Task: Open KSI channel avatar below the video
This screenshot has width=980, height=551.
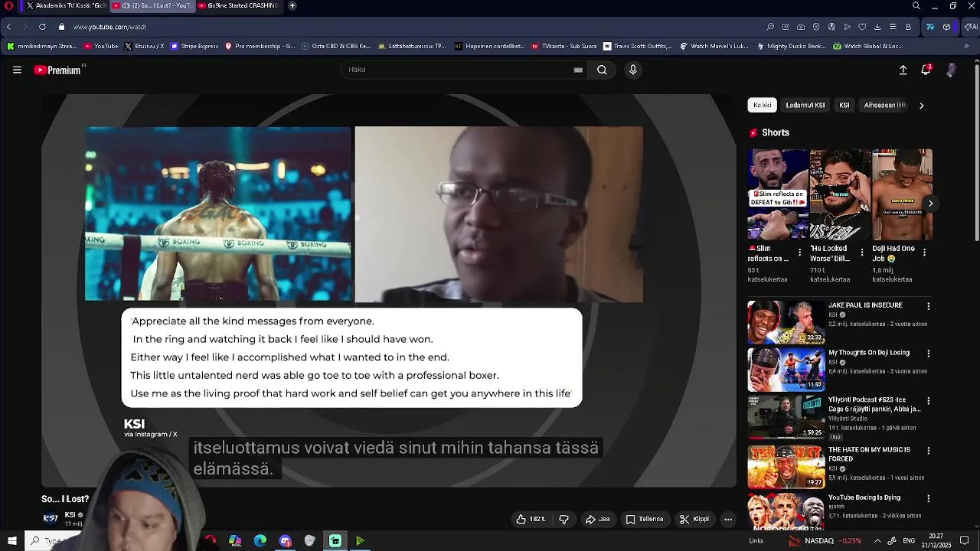Action: [x=51, y=518]
